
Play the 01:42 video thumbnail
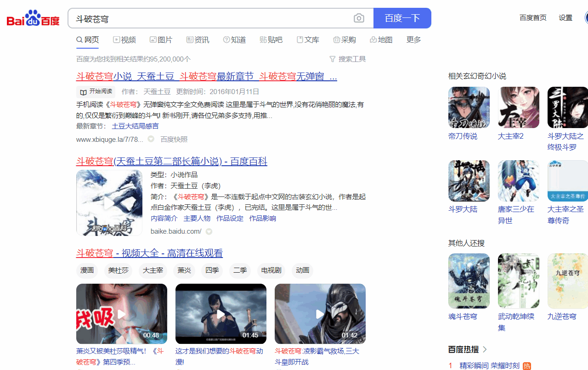pyautogui.click(x=320, y=314)
